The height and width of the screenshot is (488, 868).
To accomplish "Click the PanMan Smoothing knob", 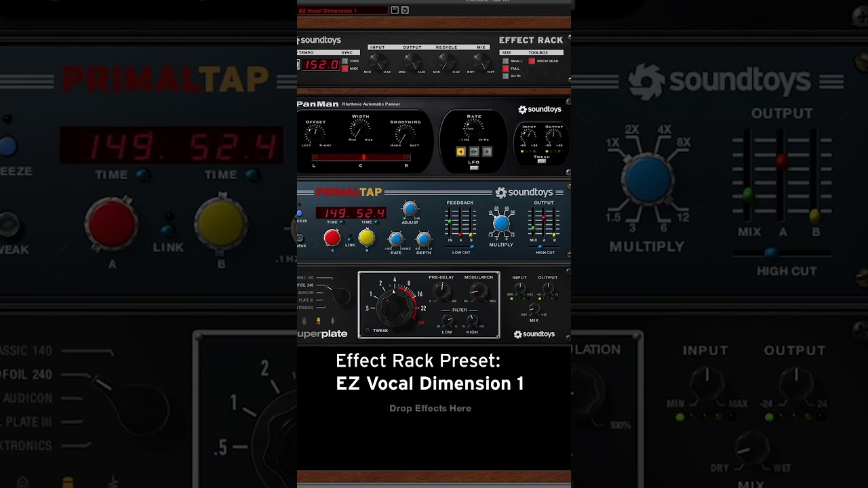I will click(405, 134).
